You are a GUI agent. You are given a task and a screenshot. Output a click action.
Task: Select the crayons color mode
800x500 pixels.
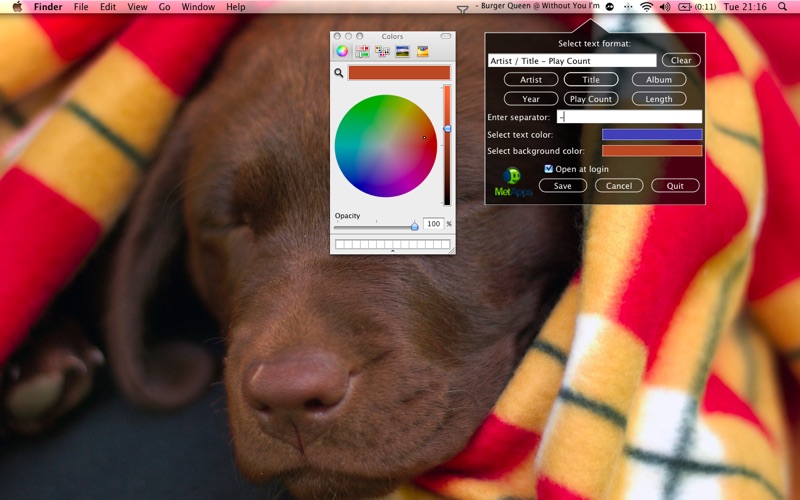point(422,51)
